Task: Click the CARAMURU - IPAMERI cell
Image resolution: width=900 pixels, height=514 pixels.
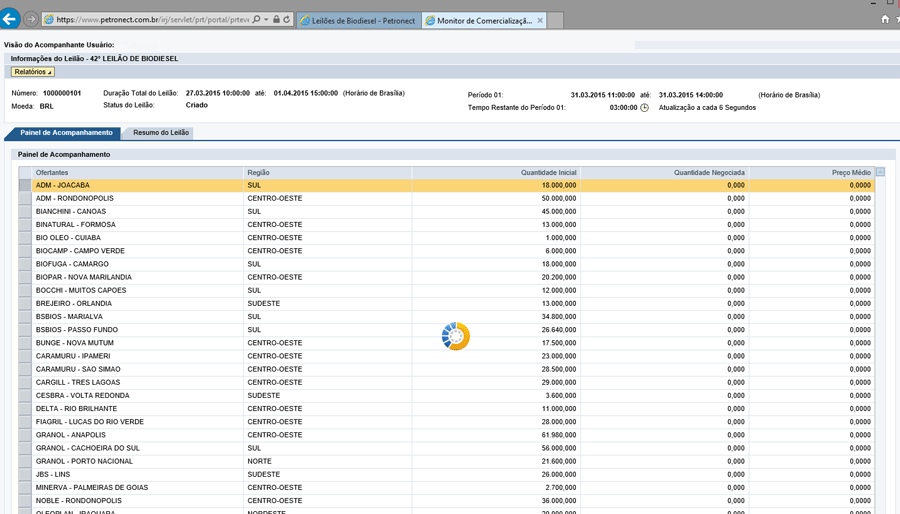Action: [138, 356]
